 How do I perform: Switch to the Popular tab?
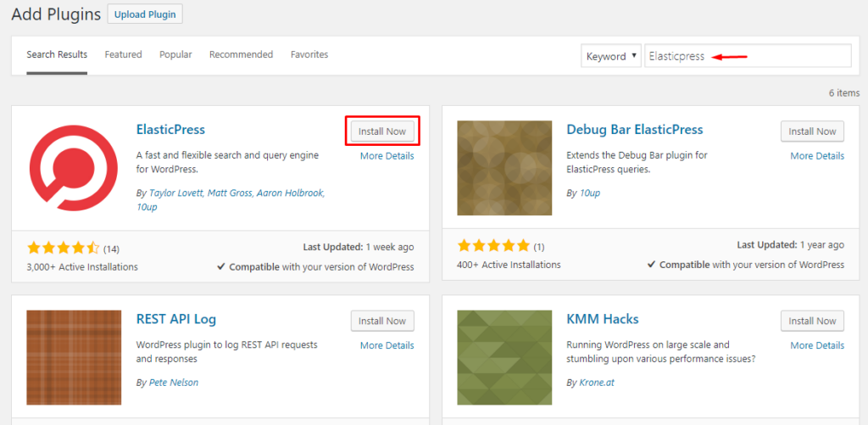pos(175,54)
